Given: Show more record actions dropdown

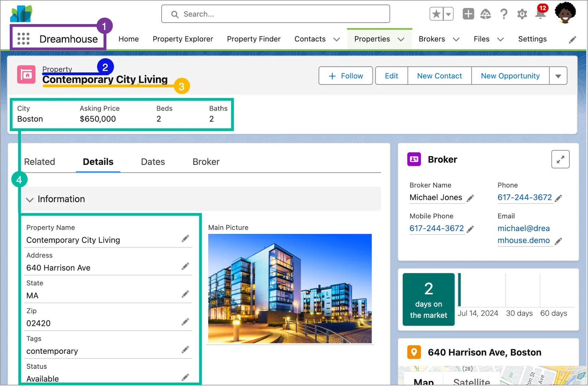Looking at the screenshot, I should tap(558, 76).
